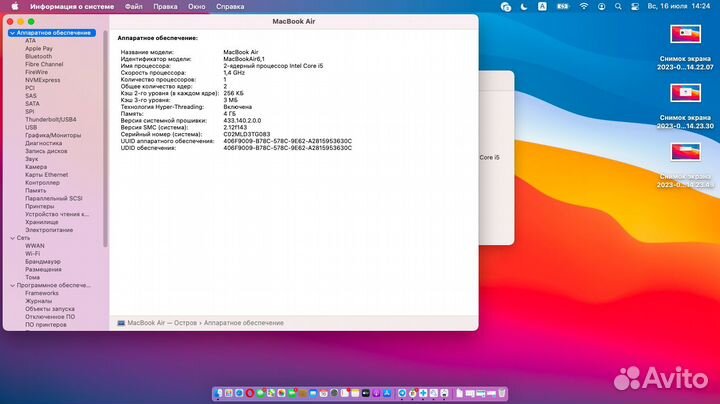Click the sidebar vertical scrollbar
This screenshot has width=720, height=404.
pyautogui.click(x=106, y=139)
